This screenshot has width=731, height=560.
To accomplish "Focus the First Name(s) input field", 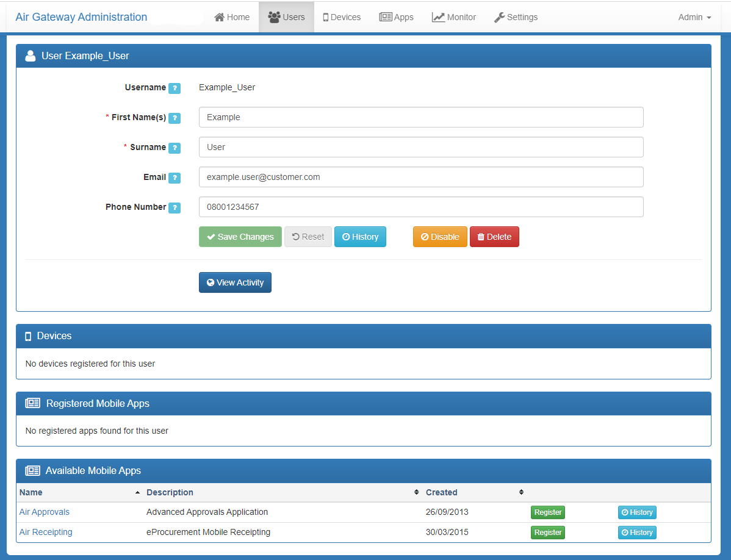I will pyautogui.click(x=421, y=117).
